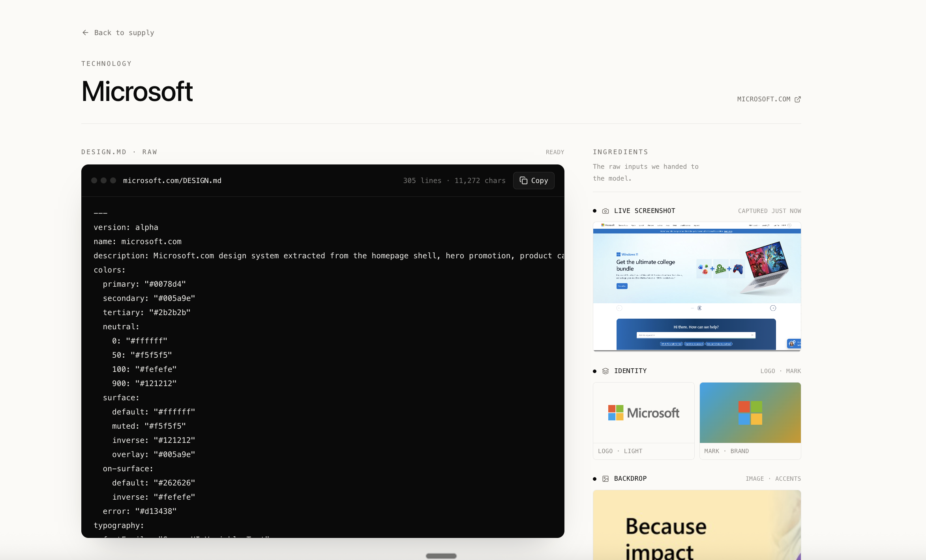Click the 'INGREDIENTS' heading

pos(620,152)
